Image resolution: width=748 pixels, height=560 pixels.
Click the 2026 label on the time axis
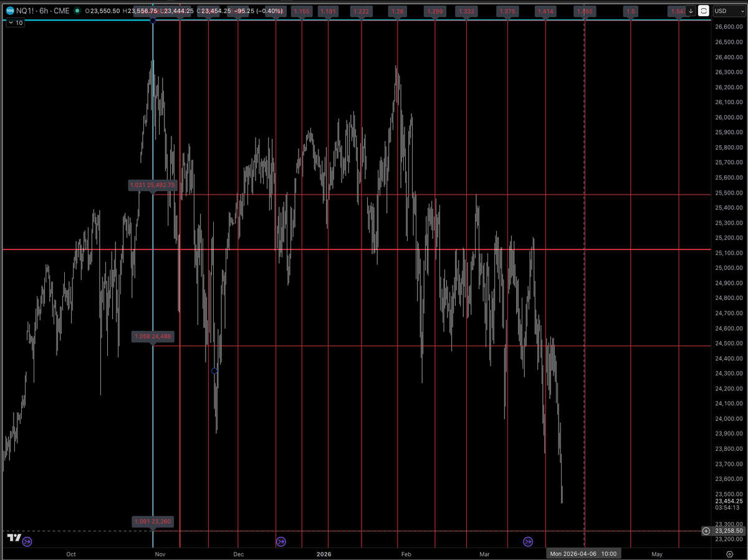324,554
